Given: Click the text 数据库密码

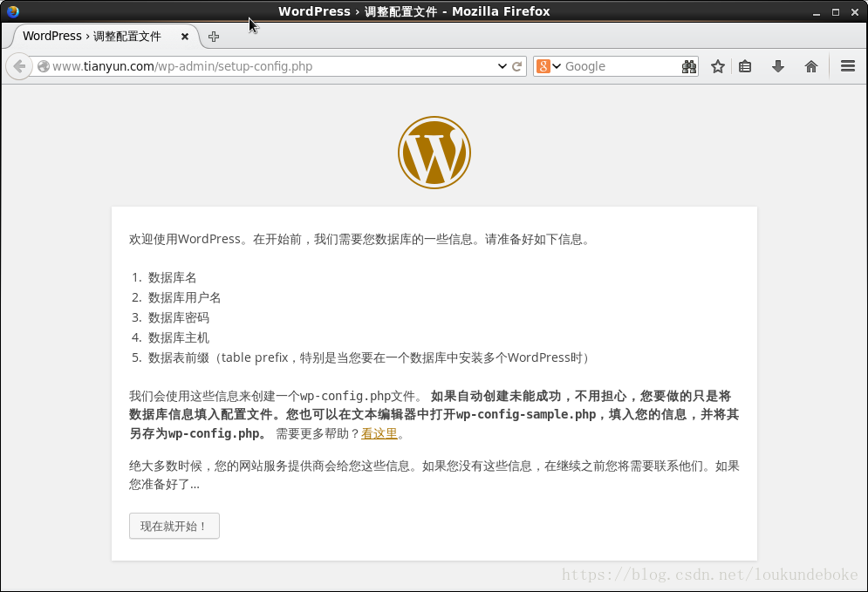Looking at the screenshot, I should coord(178,317).
